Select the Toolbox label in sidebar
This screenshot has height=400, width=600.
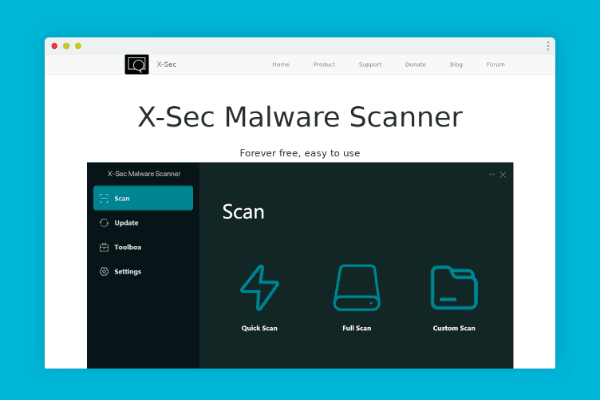click(x=128, y=247)
